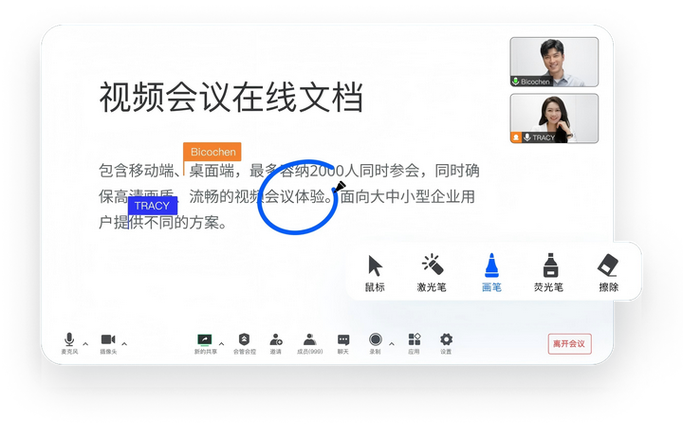Open microphone options arrow
This screenshot has height=439, width=683.
86,344
